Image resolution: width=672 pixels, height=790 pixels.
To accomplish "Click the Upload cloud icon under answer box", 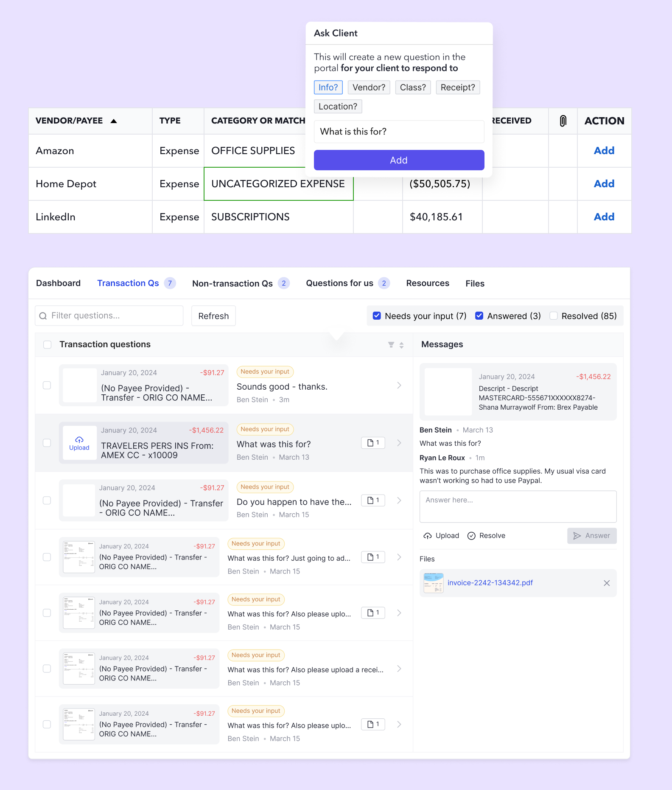I will [428, 536].
